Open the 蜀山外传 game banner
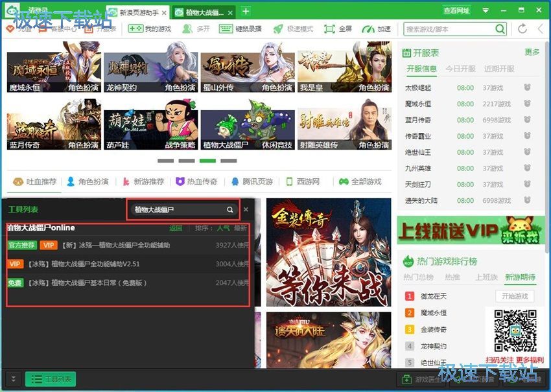This screenshot has height=392, width=551. (248, 67)
